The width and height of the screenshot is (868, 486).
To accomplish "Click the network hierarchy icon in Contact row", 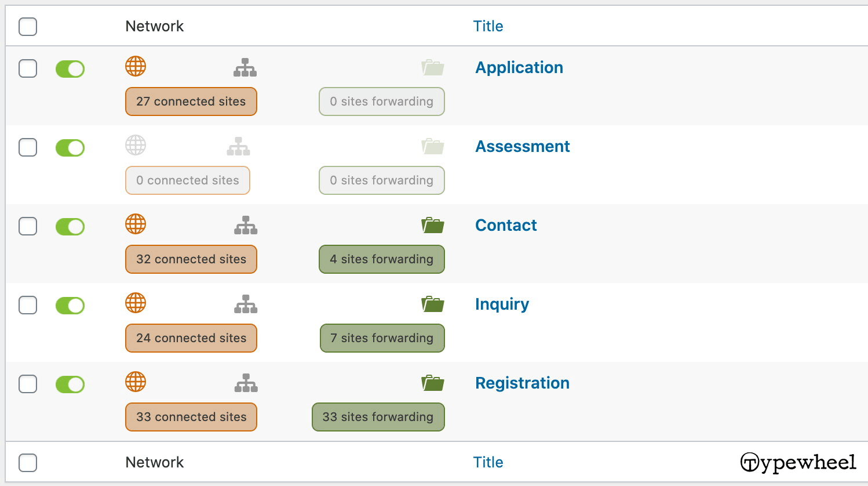I will [x=246, y=225].
